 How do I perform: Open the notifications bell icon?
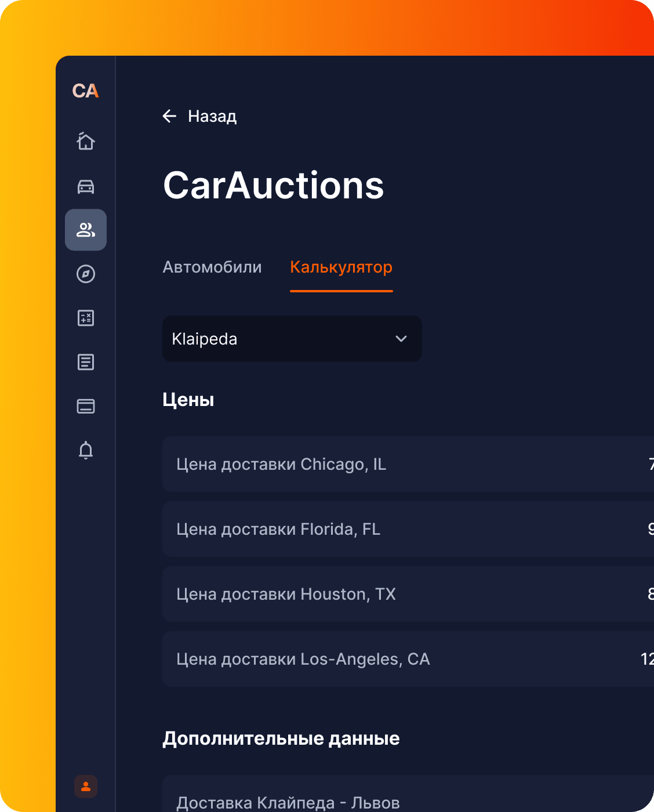click(86, 450)
